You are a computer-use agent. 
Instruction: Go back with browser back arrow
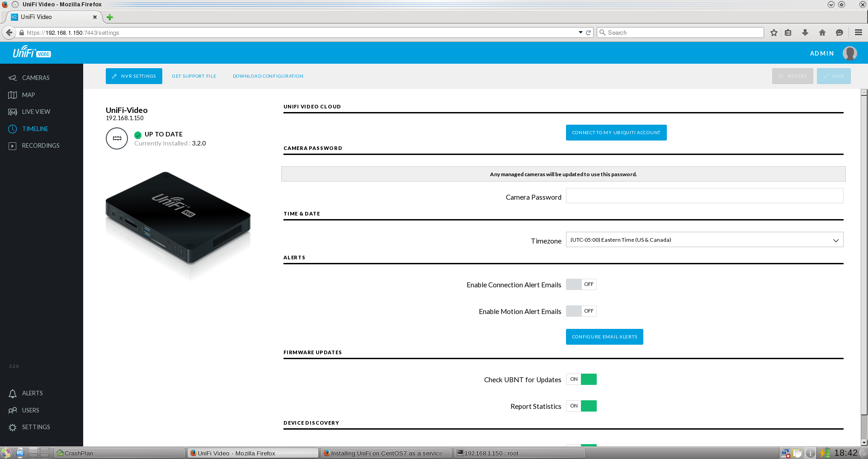pyautogui.click(x=9, y=33)
